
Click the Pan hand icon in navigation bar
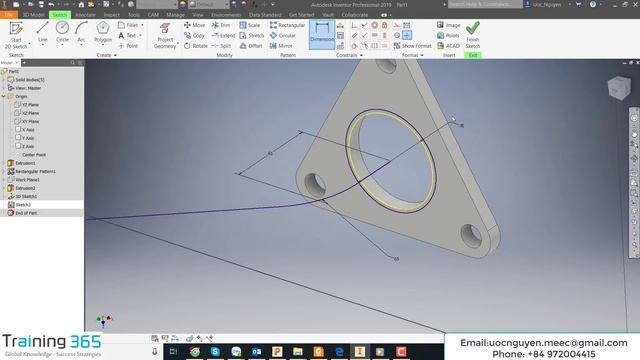coord(634,134)
